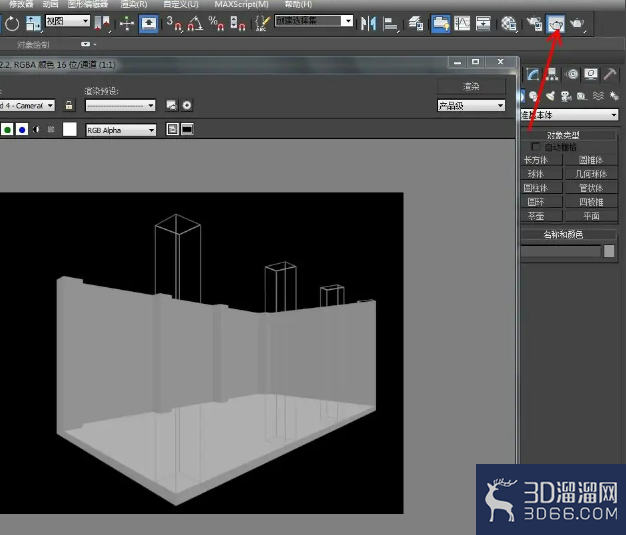The image size is (626, 535).
Task: Open the named selection sets dropdown
Action: point(314,21)
